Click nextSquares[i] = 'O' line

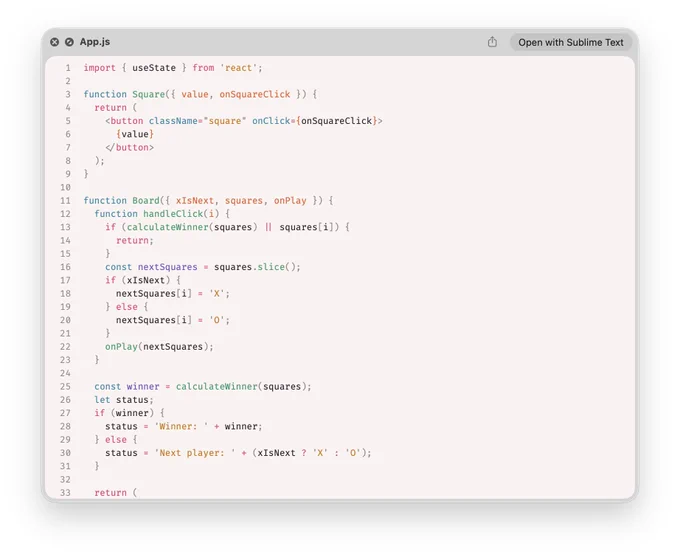point(173,320)
